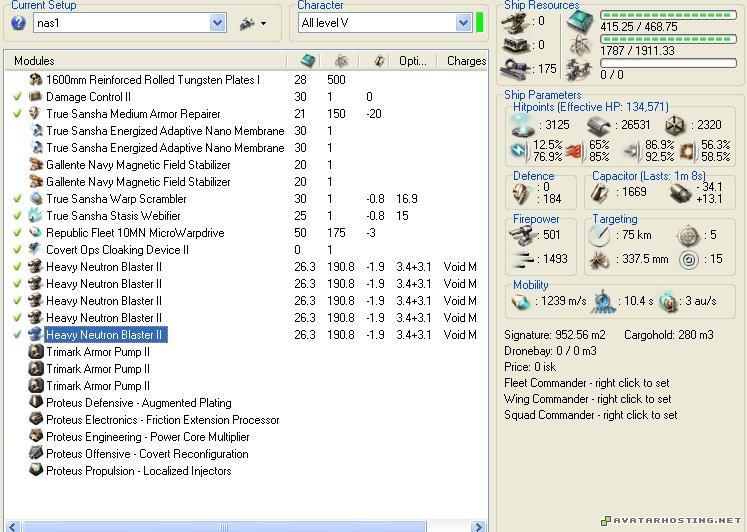Click the powergrid column header icon
Image resolution: width=747 pixels, height=532 pixels.
(341, 61)
